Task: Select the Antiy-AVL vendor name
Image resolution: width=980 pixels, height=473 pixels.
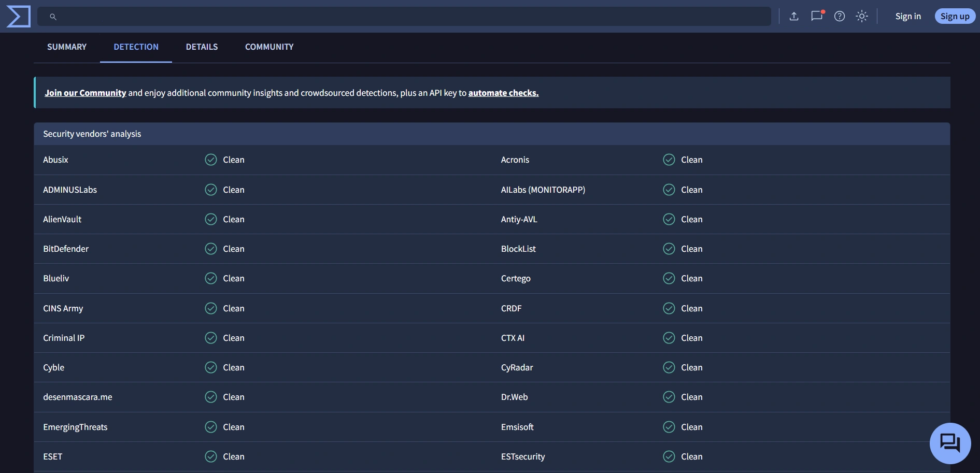Action: tap(519, 219)
